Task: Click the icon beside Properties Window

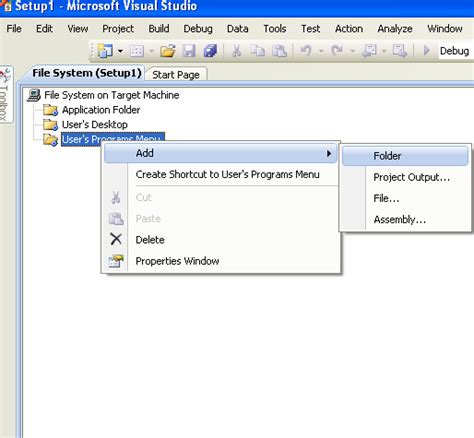Action: coord(116,261)
